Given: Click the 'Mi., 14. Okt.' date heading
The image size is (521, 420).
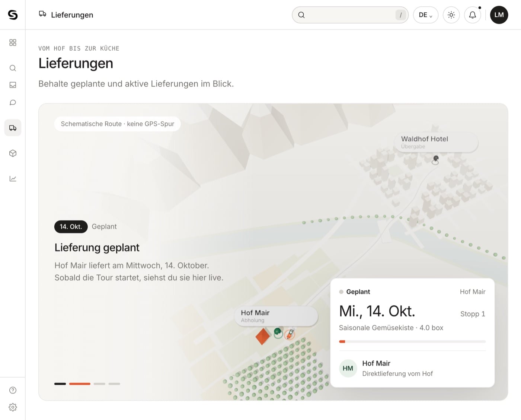Looking at the screenshot, I should pos(377,311).
